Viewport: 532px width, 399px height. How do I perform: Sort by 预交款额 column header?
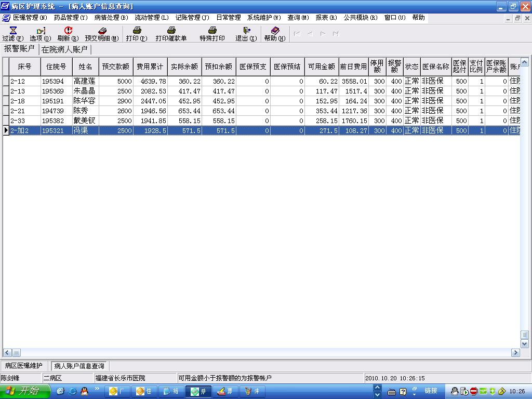(116, 66)
